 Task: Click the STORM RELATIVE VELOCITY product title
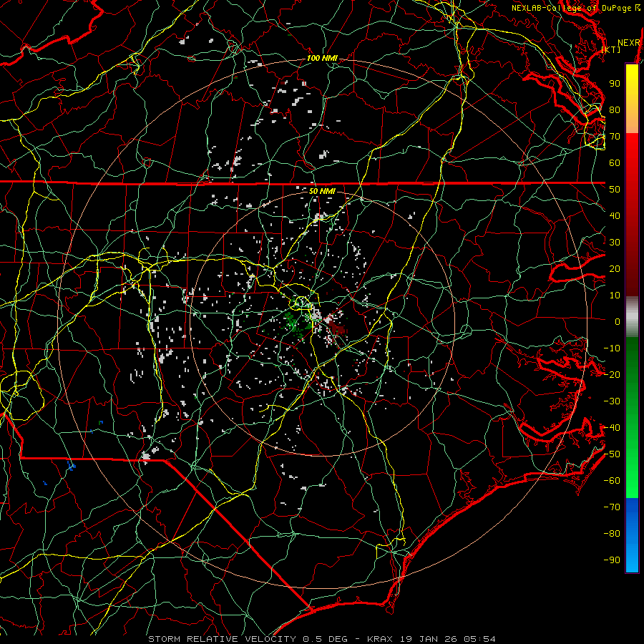coord(222,639)
